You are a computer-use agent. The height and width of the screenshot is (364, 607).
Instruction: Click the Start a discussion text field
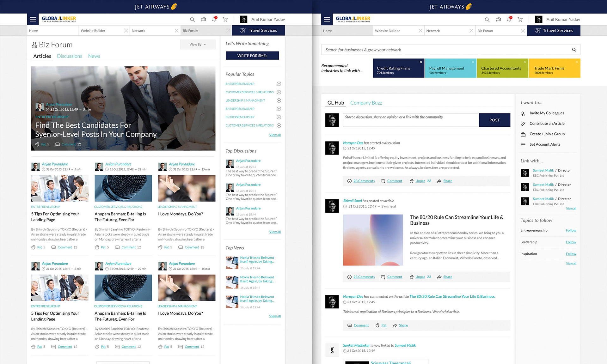point(411,120)
